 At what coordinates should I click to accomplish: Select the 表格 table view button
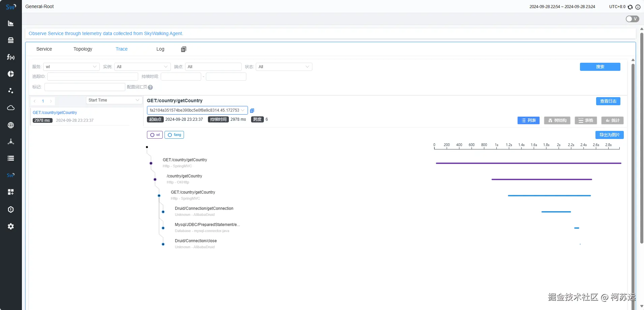(586, 120)
